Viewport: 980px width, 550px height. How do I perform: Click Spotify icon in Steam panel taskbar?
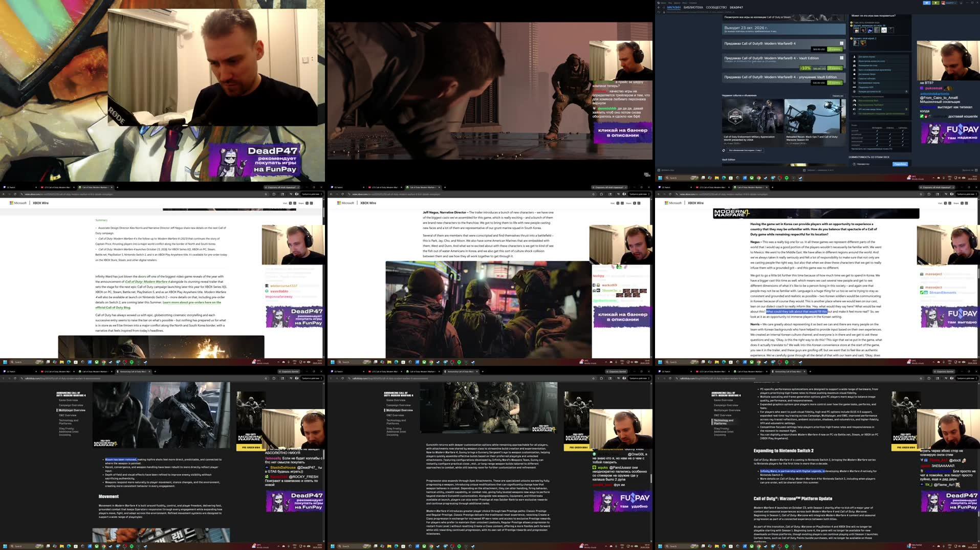787,178
